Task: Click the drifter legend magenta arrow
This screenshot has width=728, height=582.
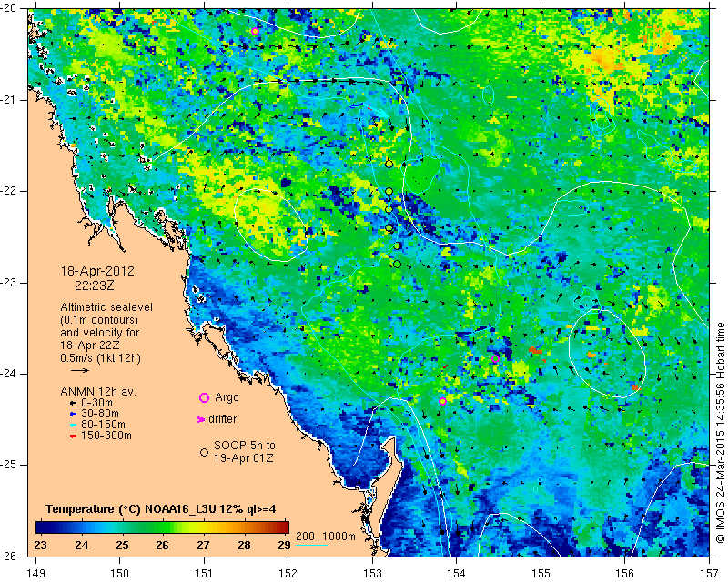Action: (201, 419)
